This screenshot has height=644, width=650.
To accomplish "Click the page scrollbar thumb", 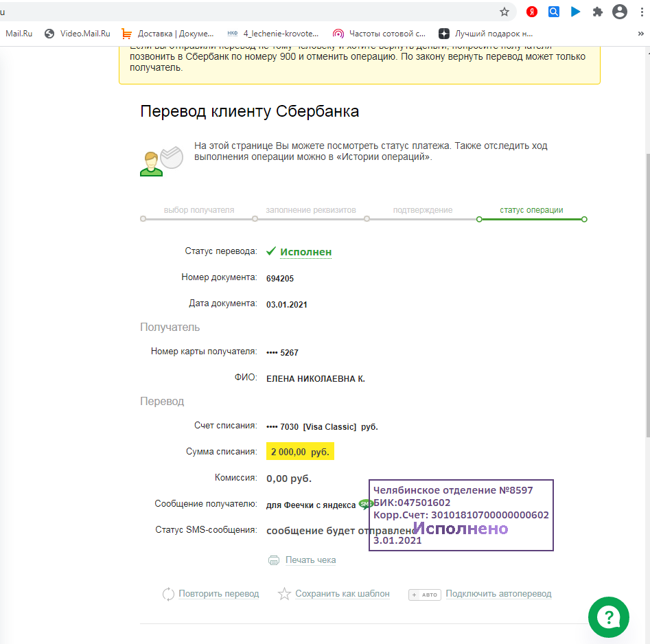I will click(647, 295).
